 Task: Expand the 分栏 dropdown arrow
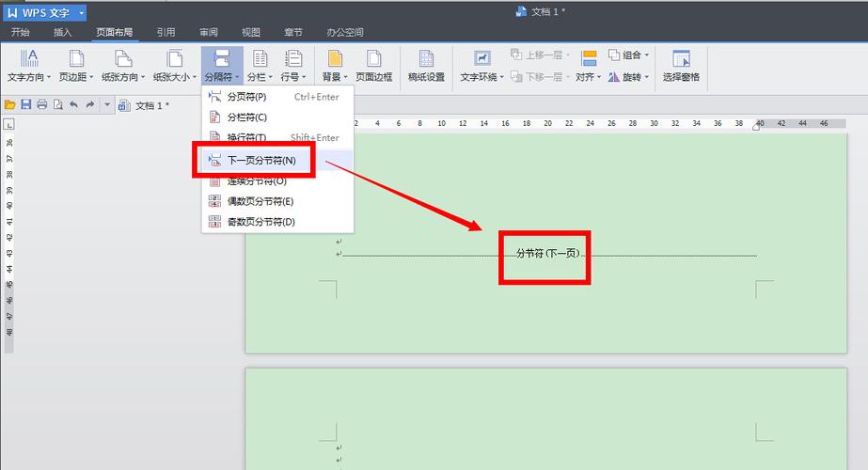point(271,77)
